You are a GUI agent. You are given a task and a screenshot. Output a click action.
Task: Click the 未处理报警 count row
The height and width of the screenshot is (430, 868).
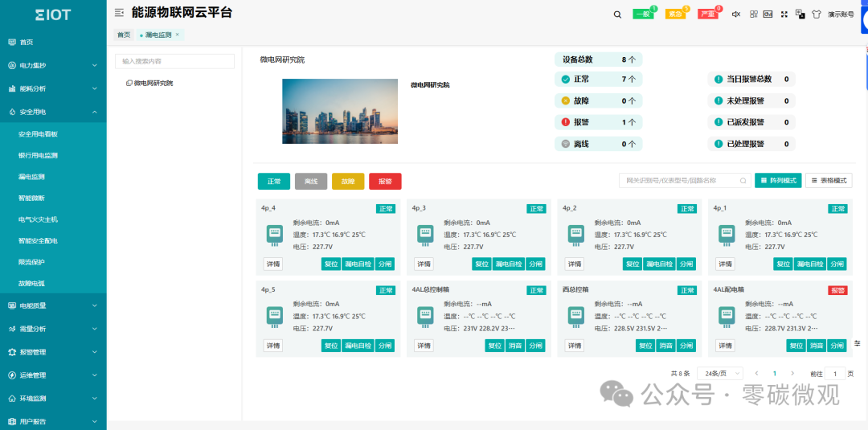point(751,100)
